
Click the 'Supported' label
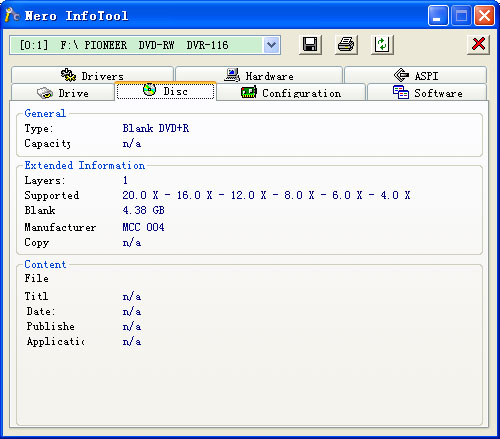52,195
